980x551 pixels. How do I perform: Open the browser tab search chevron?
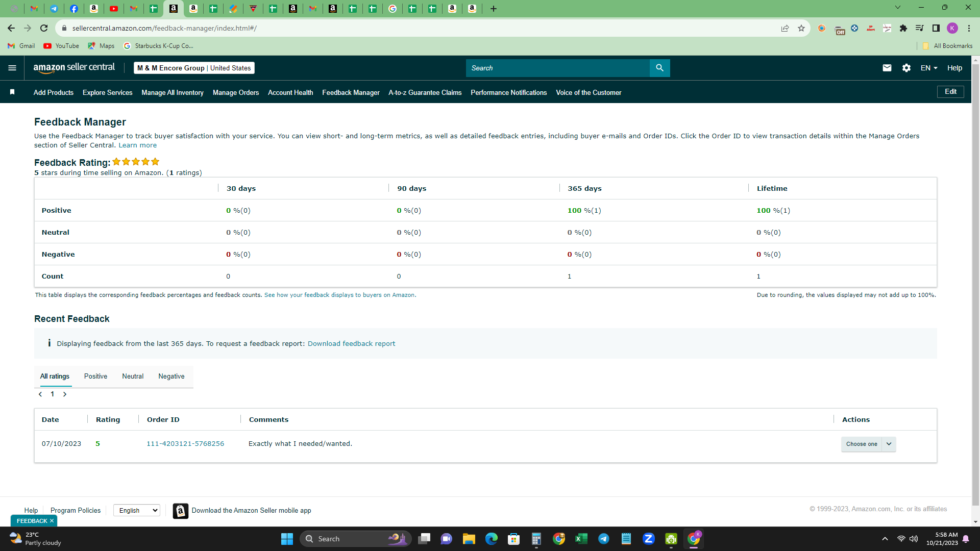(898, 7)
